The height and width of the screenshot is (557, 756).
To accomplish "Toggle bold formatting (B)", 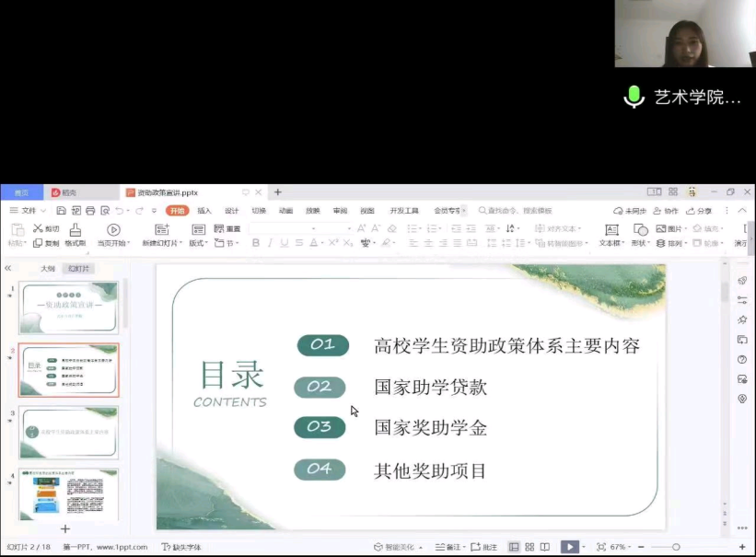I will click(256, 243).
